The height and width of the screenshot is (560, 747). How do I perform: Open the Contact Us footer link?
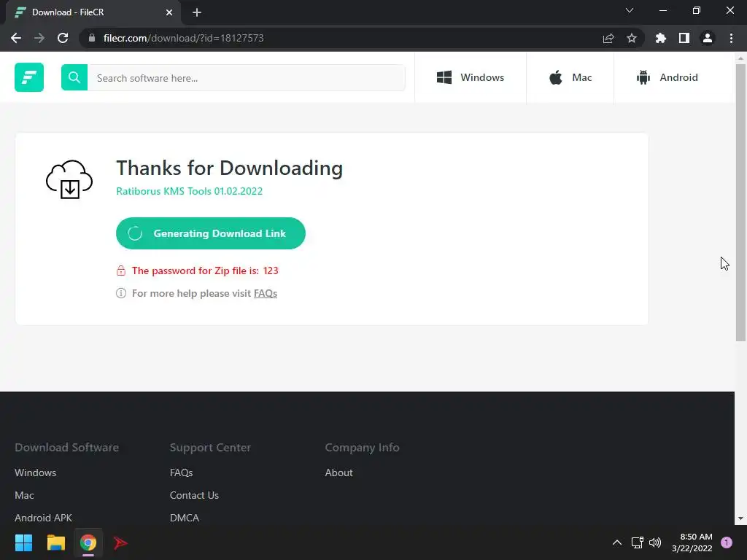194,495
